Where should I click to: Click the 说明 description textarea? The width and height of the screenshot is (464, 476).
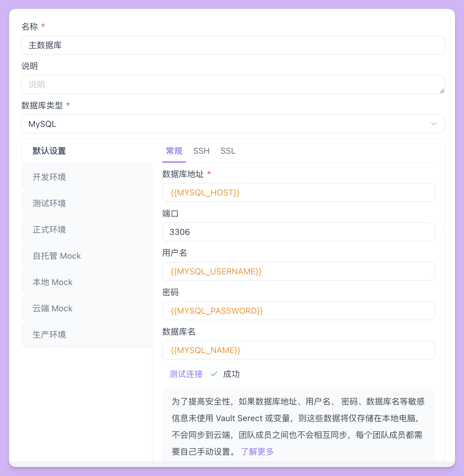click(x=233, y=84)
